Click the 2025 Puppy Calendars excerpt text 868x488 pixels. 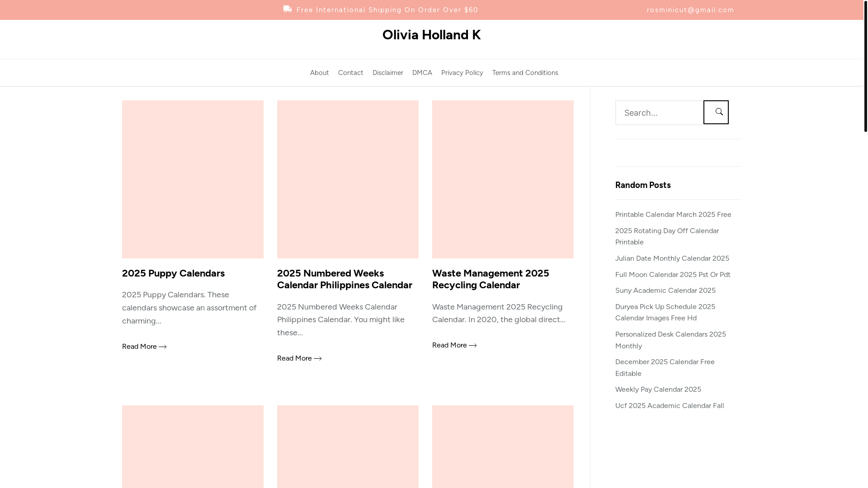click(x=189, y=308)
